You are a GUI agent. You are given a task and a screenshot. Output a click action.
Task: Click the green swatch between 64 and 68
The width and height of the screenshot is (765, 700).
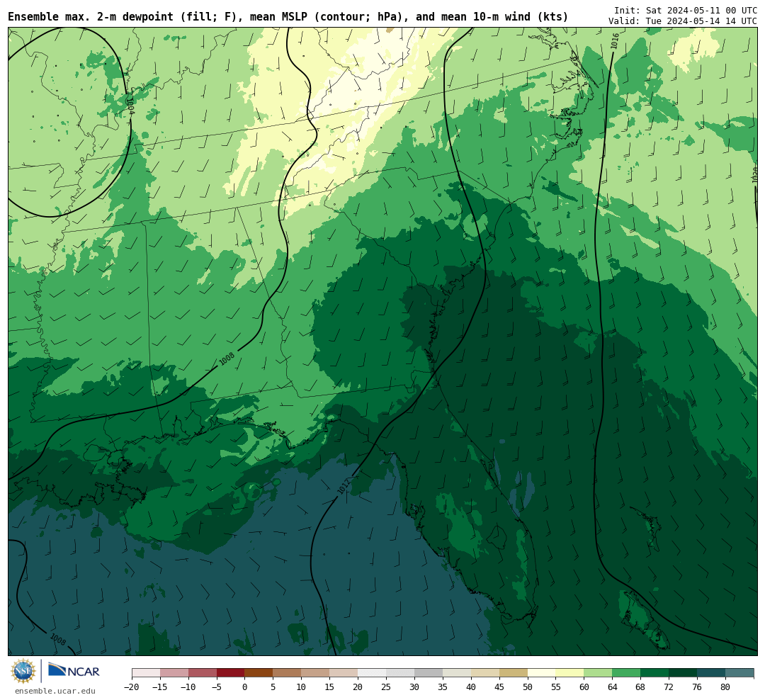(x=626, y=673)
